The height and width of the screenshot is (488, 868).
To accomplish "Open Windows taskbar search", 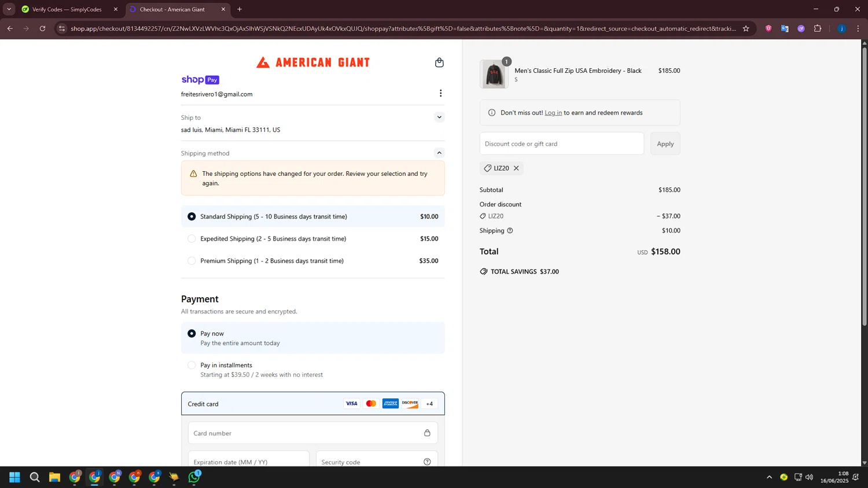I will (x=35, y=477).
